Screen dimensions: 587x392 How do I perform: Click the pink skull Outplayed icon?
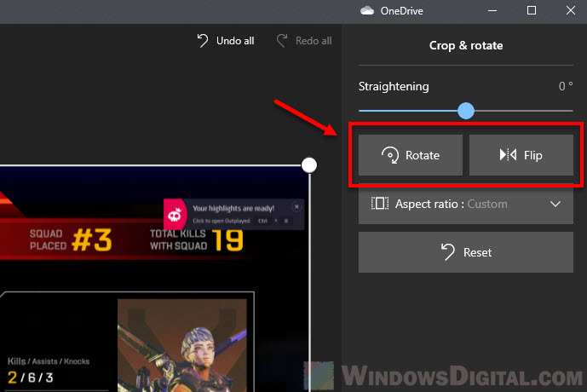pos(175,215)
